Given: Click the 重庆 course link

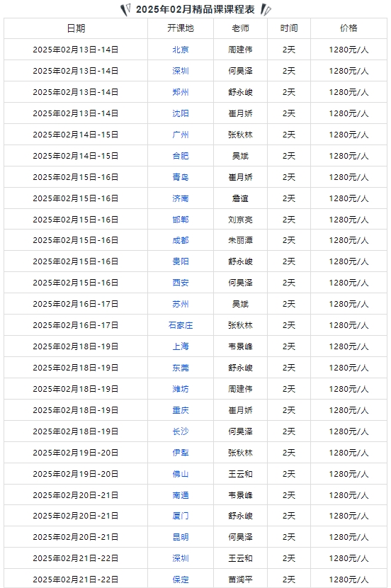Looking at the screenshot, I should point(181,410).
